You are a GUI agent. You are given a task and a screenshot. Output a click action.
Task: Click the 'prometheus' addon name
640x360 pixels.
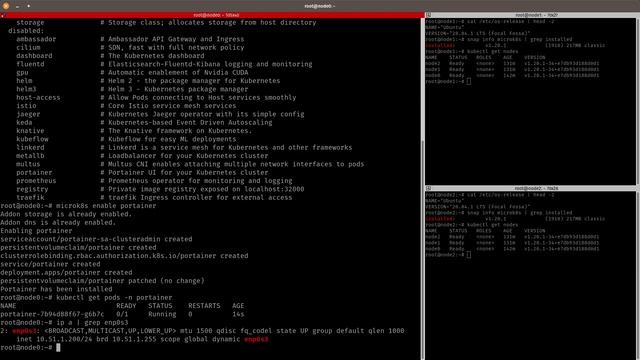click(x=36, y=181)
